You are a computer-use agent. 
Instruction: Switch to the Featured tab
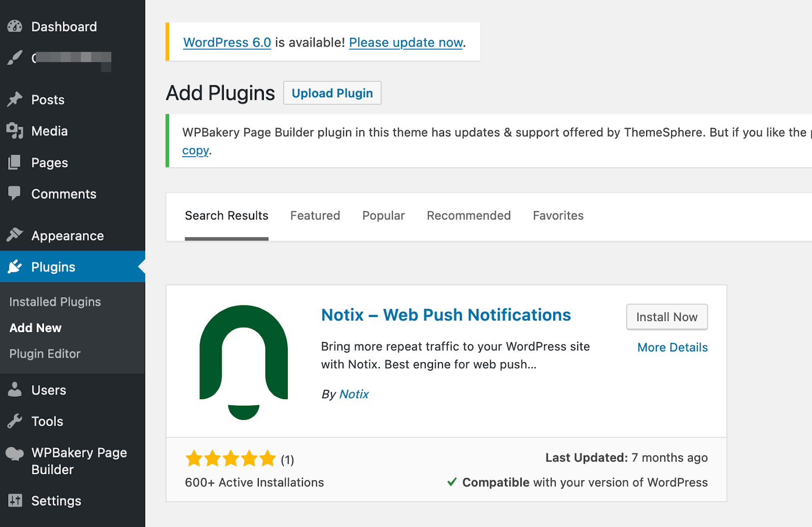pyautogui.click(x=315, y=216)
